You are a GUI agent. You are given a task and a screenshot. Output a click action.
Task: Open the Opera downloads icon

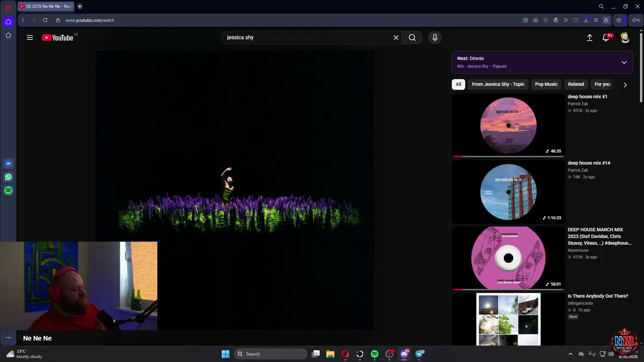(x=586, y=20)
